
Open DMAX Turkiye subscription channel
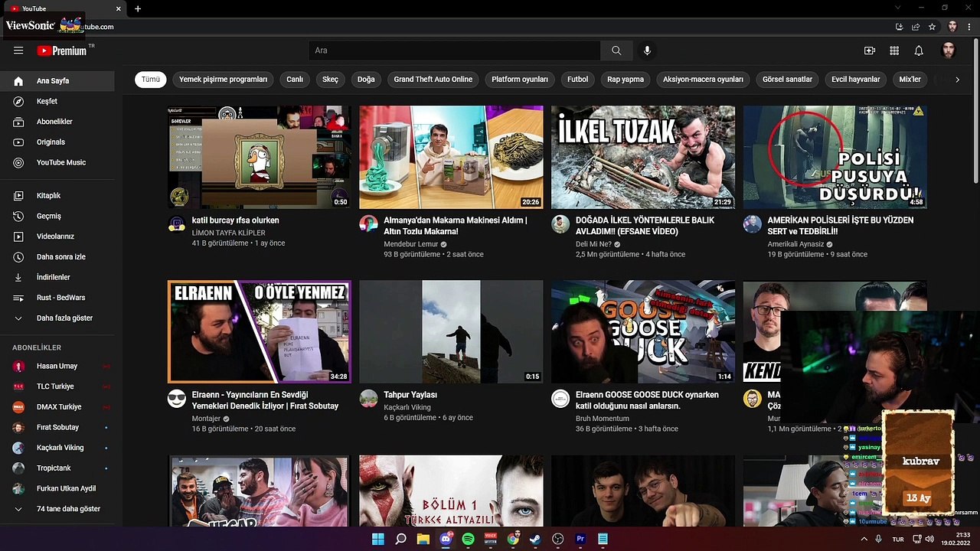(57, 406)
